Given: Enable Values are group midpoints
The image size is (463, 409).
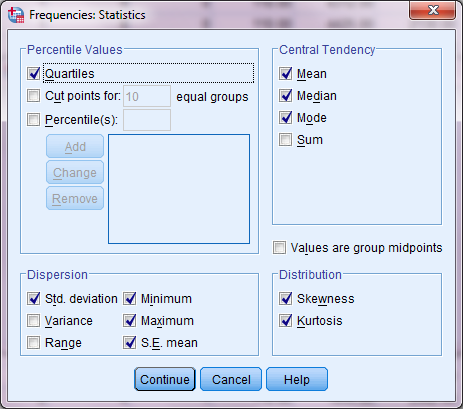Looking at the screenshot, I should click(x=279, y=248).
